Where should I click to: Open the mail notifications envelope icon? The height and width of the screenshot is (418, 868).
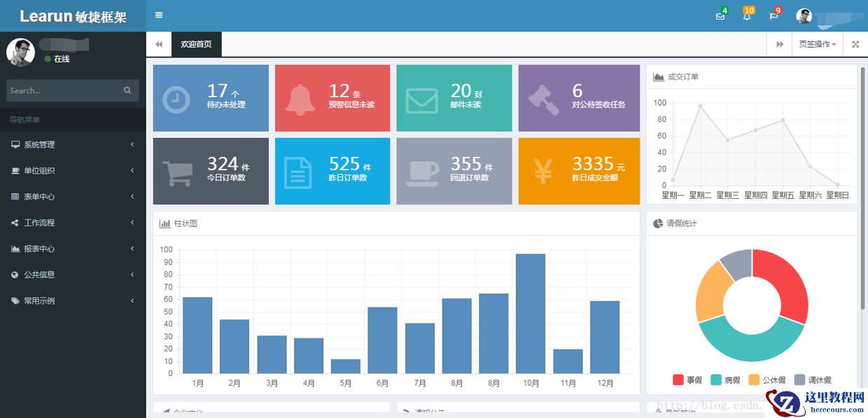[720, 16]
